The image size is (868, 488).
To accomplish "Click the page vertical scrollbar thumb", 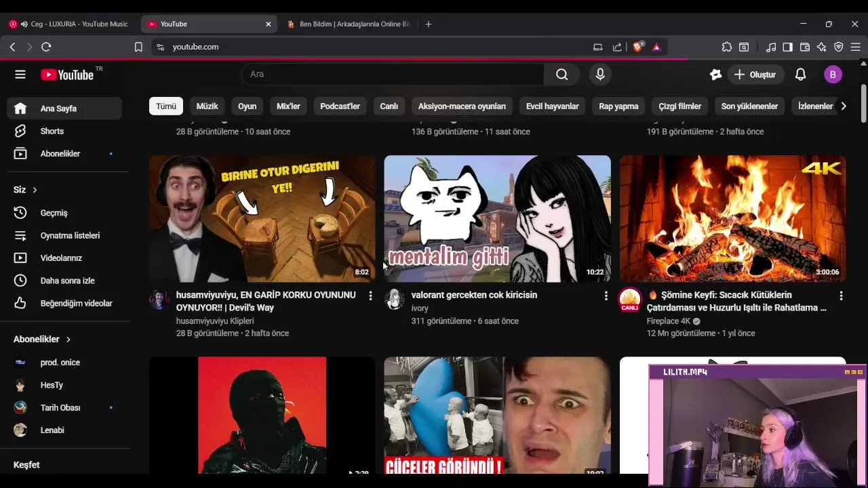I will click(863, 103).
